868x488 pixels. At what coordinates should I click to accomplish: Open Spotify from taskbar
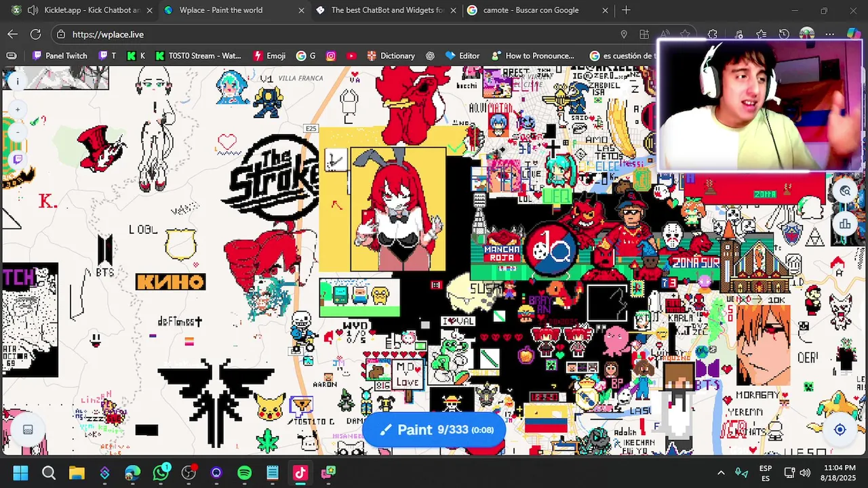pos(245,472)
